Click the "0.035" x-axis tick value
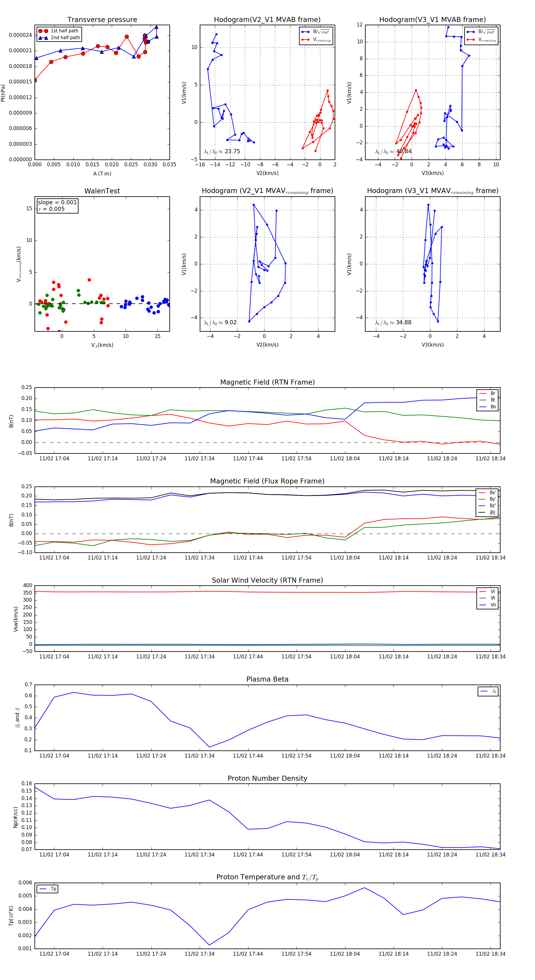This screenshot has height=980, width=535. click(x=169, y=165)
